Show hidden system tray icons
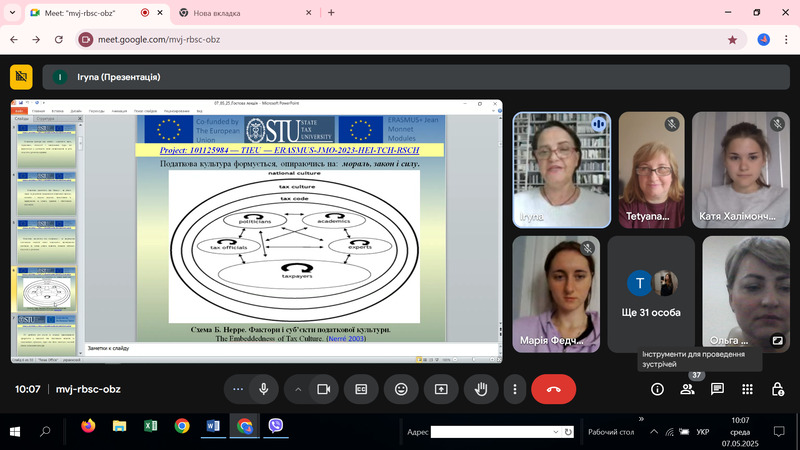 click(654, 432)
